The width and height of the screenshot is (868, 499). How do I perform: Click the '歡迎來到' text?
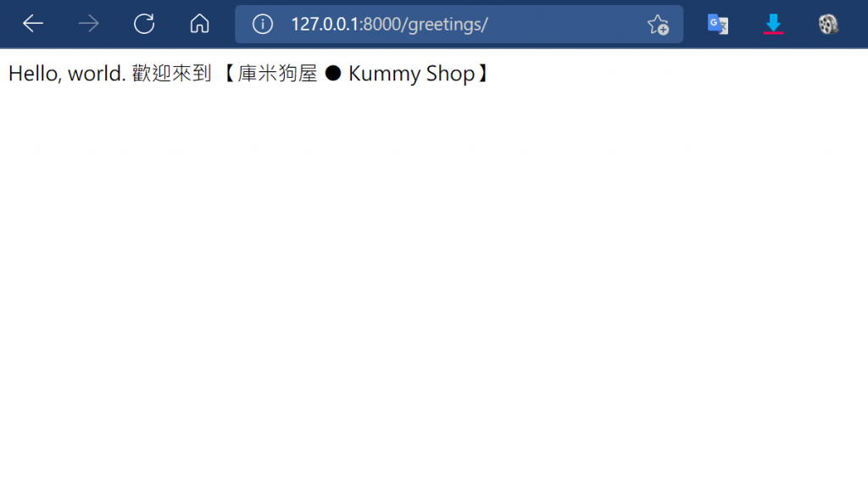171,74
